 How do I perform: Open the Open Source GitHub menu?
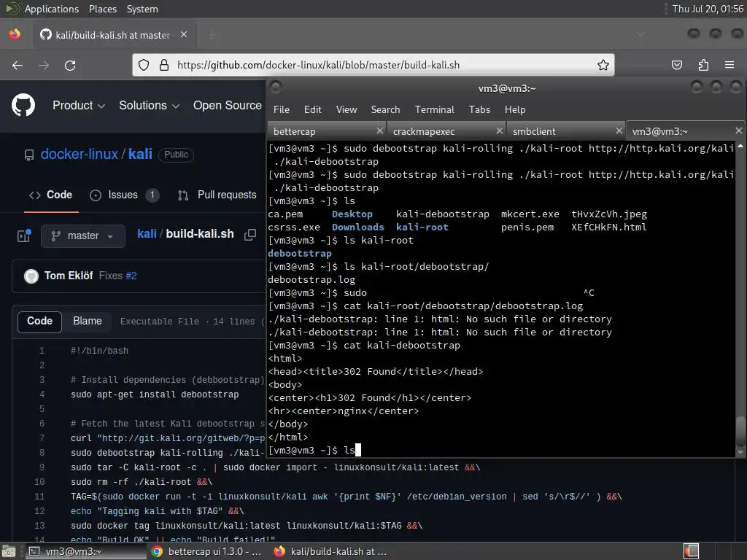coord(228,105)
